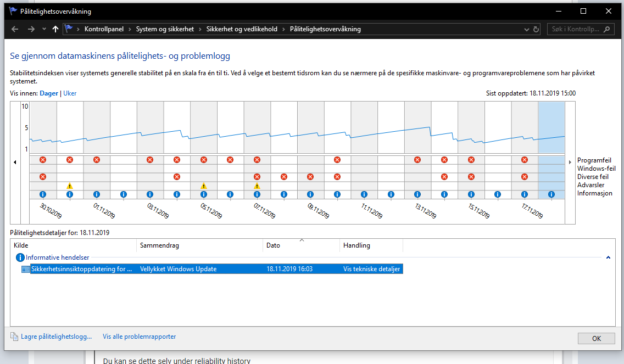
Task: Sort the list by the Kilde column header
Action: click(73, 245)
